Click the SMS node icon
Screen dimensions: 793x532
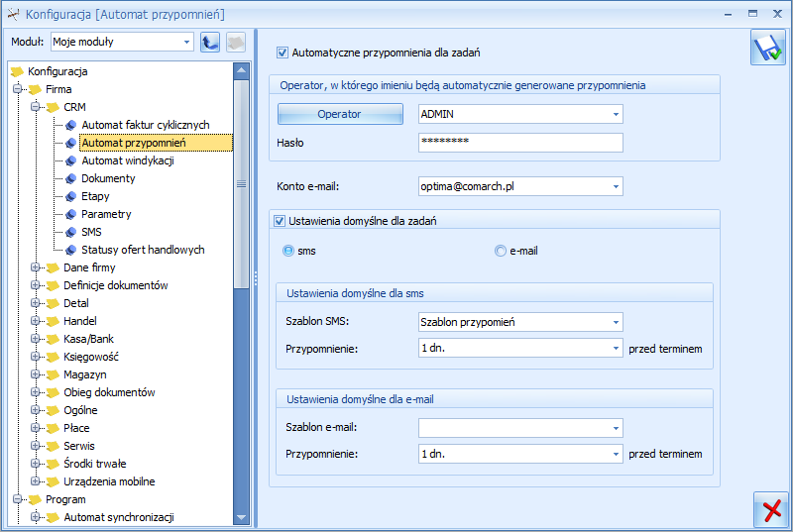pyautogui.click(x=70, y=233)
